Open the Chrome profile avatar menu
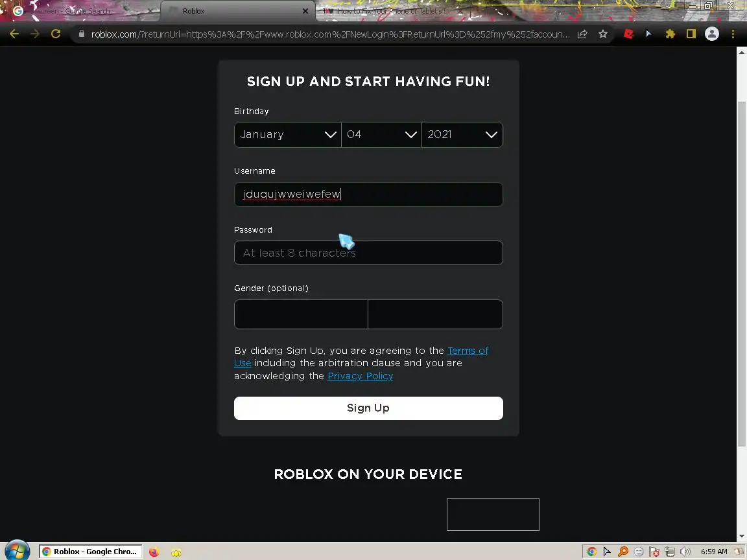 (x=712, y=34)
